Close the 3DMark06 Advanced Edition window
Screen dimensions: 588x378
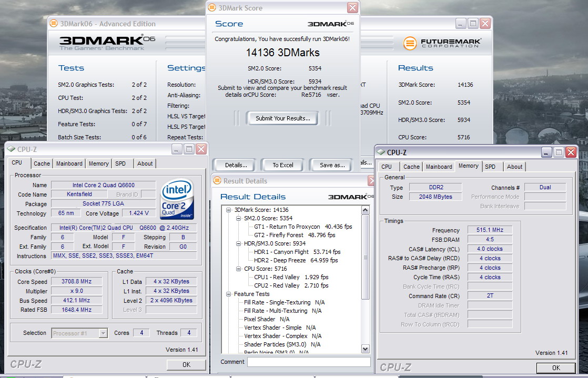[485, 23]
